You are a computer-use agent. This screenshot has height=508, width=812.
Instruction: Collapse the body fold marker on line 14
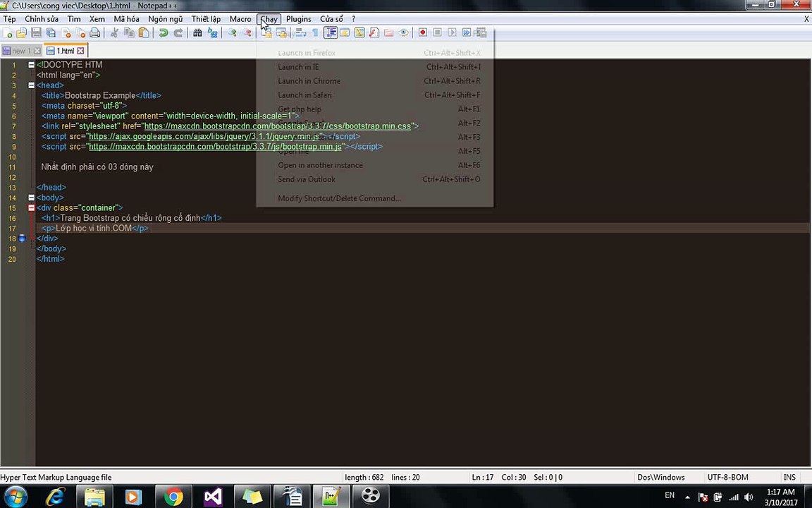[x=31, y=198]
